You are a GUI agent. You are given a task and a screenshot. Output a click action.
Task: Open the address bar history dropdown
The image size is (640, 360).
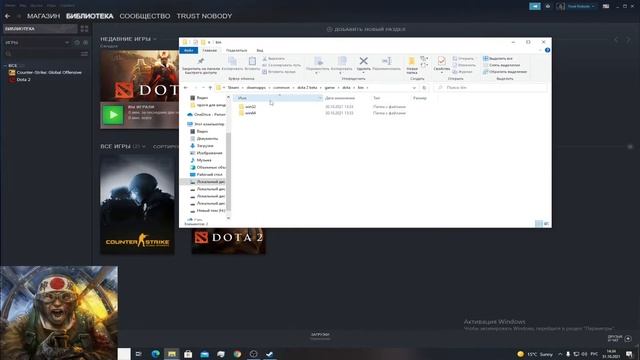414,88
